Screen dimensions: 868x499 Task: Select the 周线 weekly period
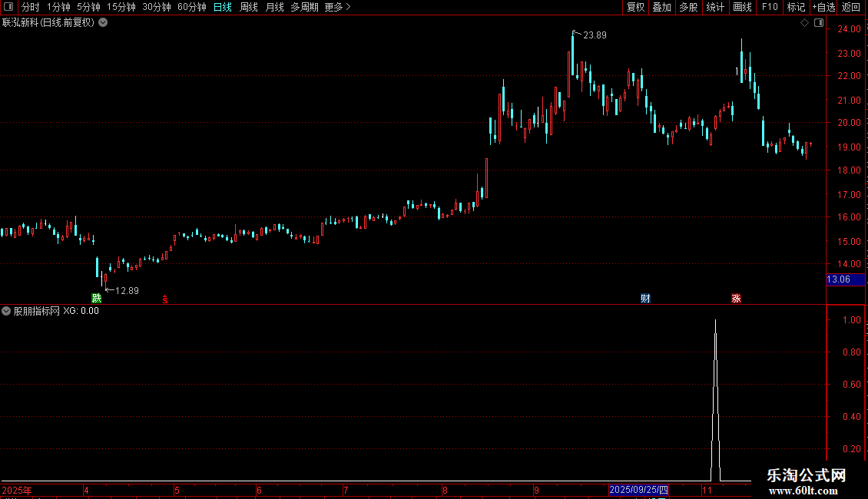point(249,7)
